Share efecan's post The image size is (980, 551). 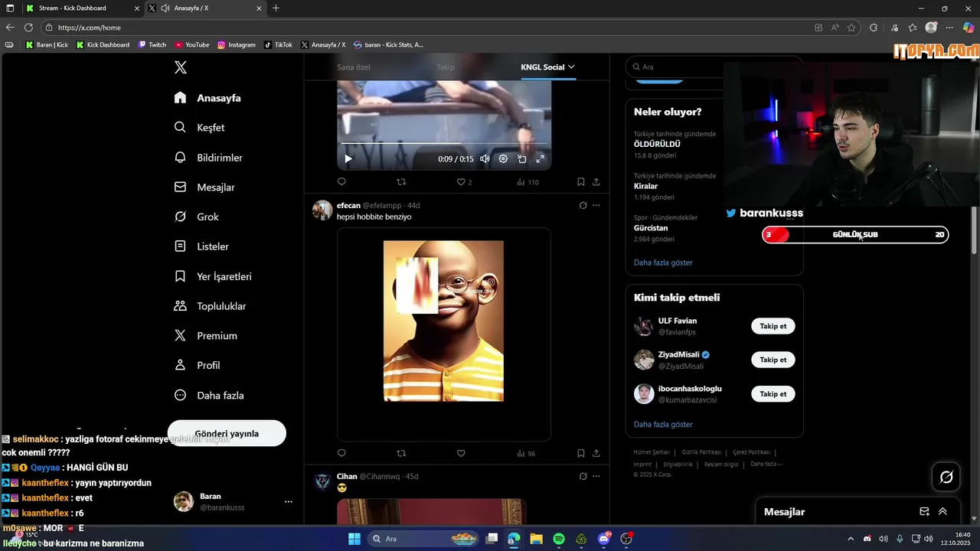point(596,453)
